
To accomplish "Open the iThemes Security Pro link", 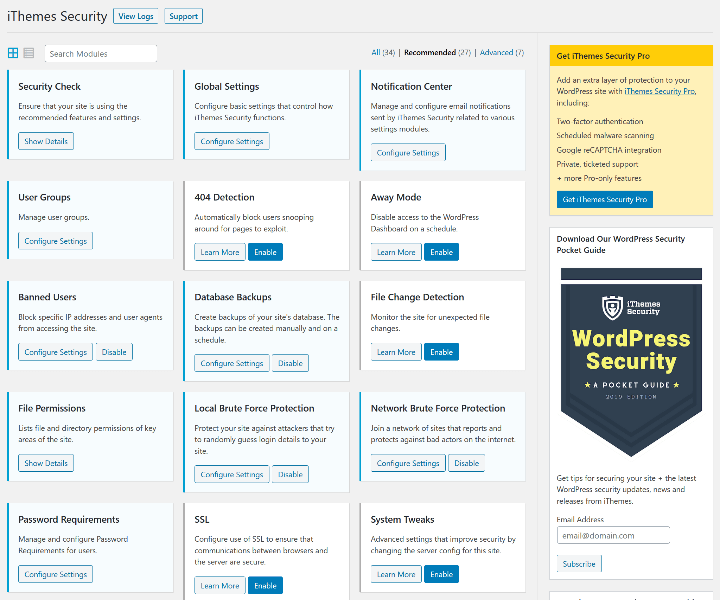I will (659, 91).
